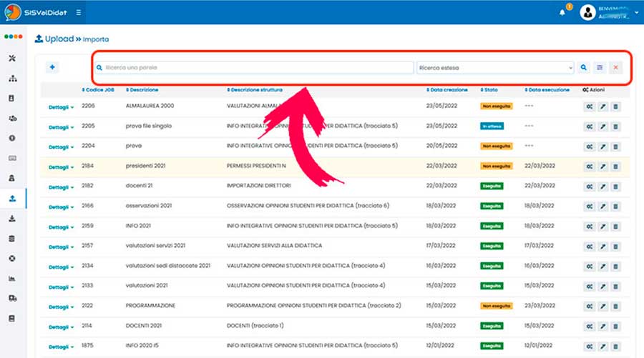
Task: Edit the 'prova file singolo' job
Action: coord(602,126)
